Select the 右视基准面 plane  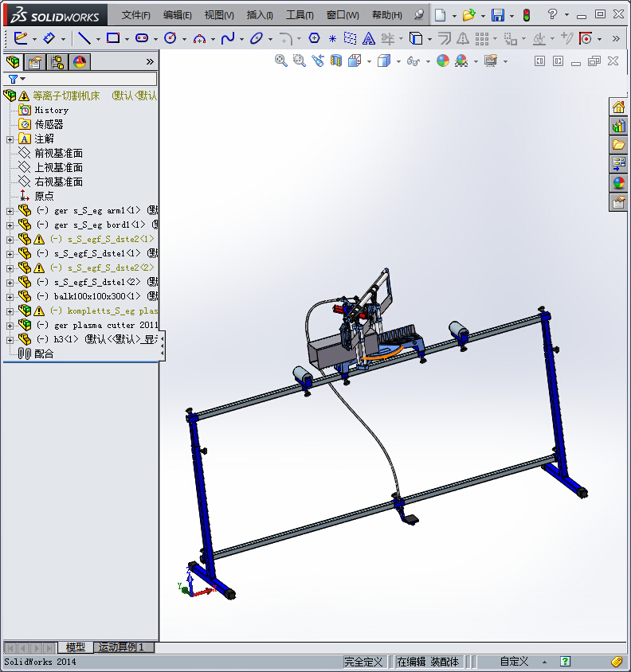point(58,182)
